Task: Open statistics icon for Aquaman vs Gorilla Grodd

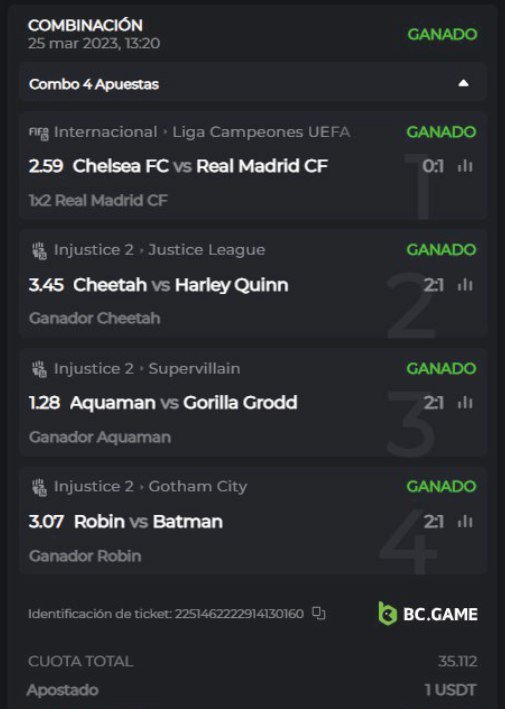Action: click(465, 402)
